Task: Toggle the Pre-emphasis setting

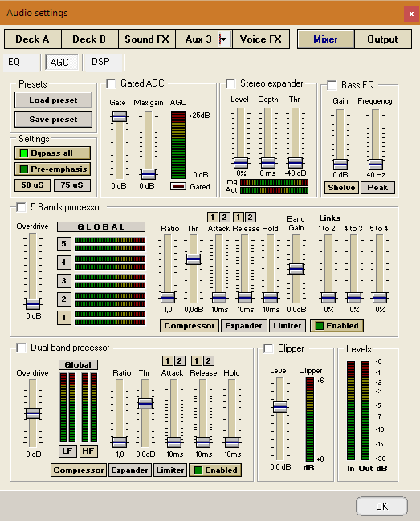Action: click(52, 169)
